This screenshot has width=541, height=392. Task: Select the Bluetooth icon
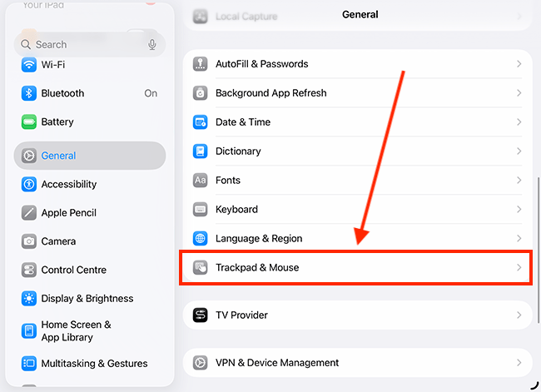[x=29, y=93]
